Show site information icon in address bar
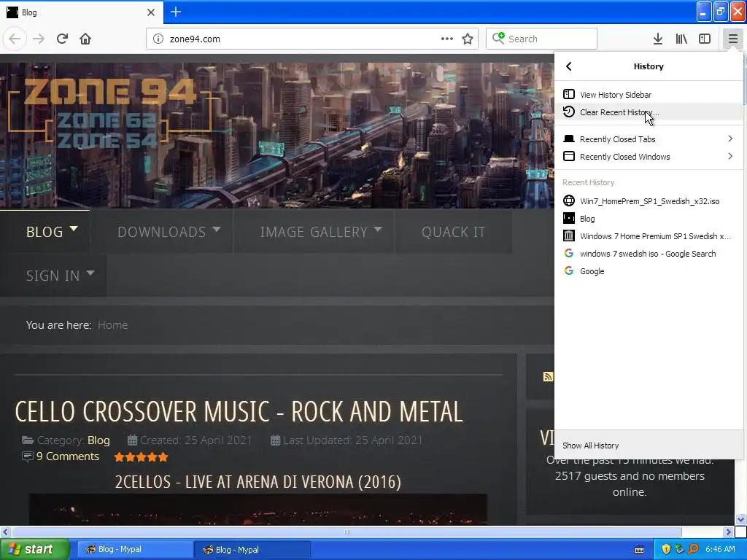This screenshot has width=747, height=560. click(x=158, y=39)
